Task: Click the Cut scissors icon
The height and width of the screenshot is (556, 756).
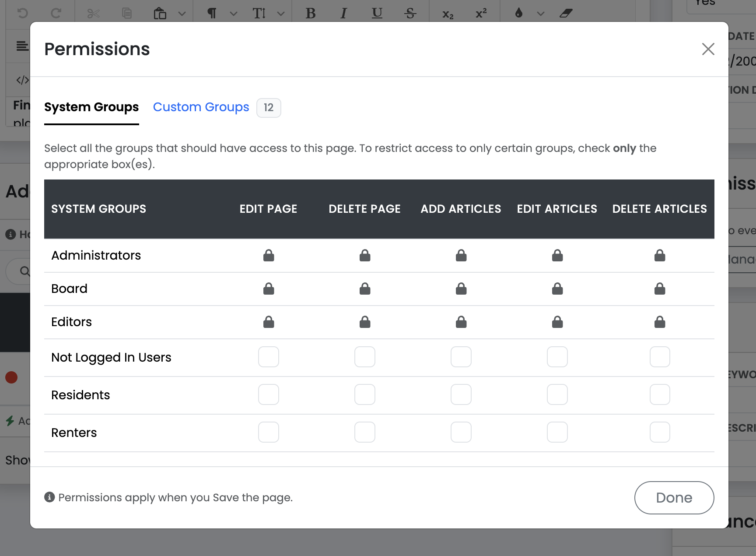Action: [93, 13]
